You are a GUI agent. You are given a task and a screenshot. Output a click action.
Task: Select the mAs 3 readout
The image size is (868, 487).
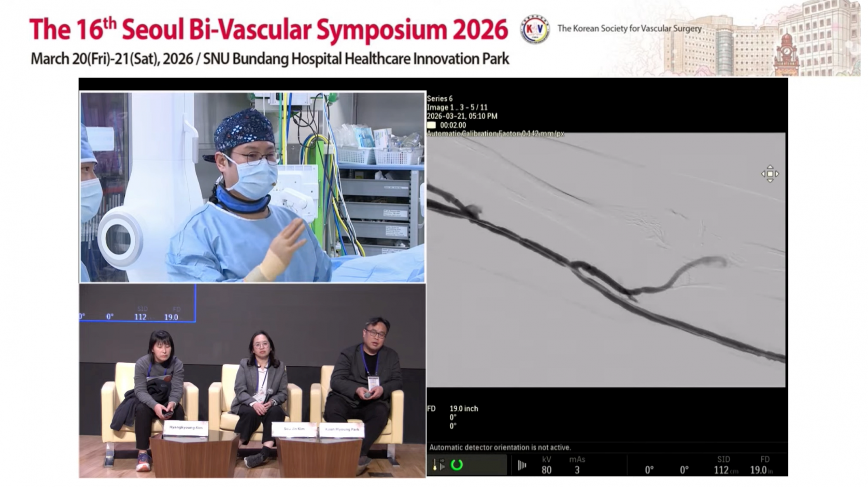pyautogui.click(x=577, y=465)
